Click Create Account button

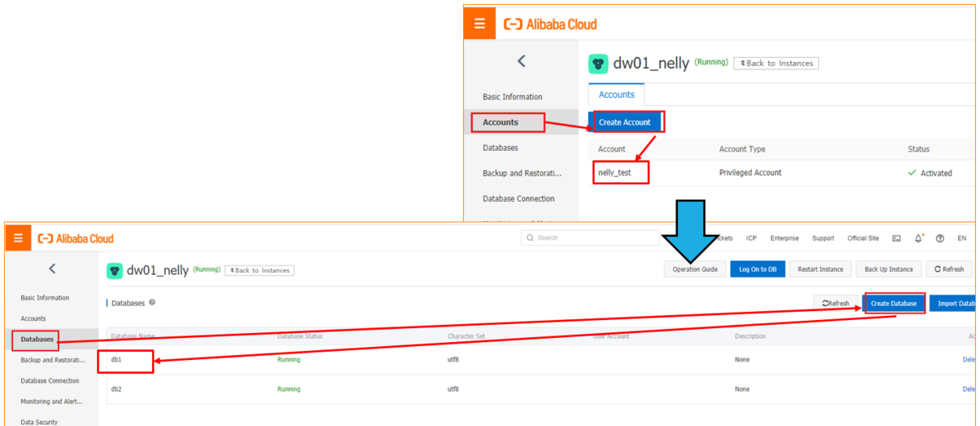click(x=625, y=122)
